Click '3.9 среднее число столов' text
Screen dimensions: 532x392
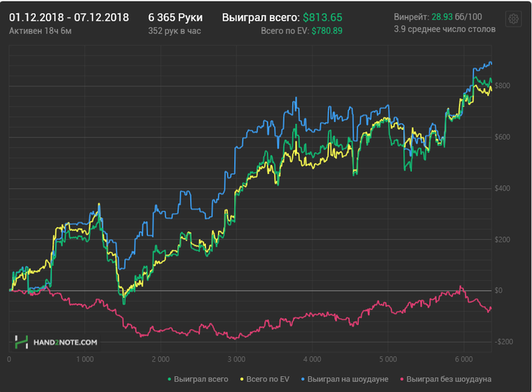click(x=445, y=29)
